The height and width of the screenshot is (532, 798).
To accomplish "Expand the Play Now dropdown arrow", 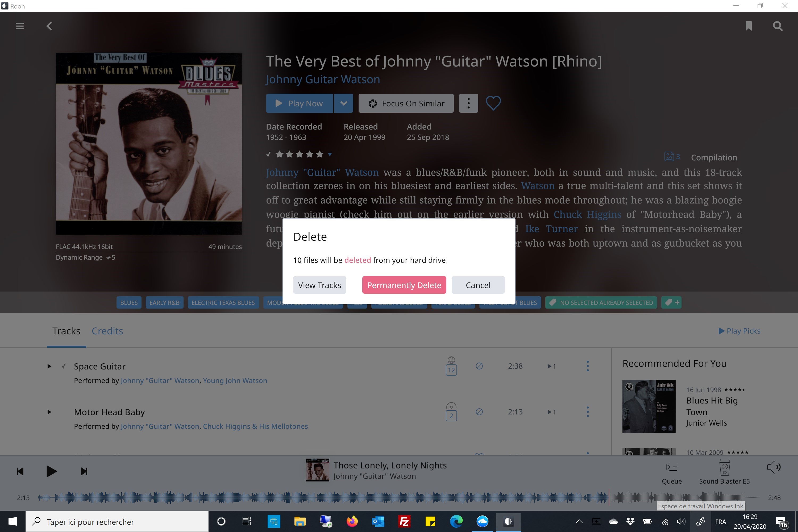I will tap(344, 103).
